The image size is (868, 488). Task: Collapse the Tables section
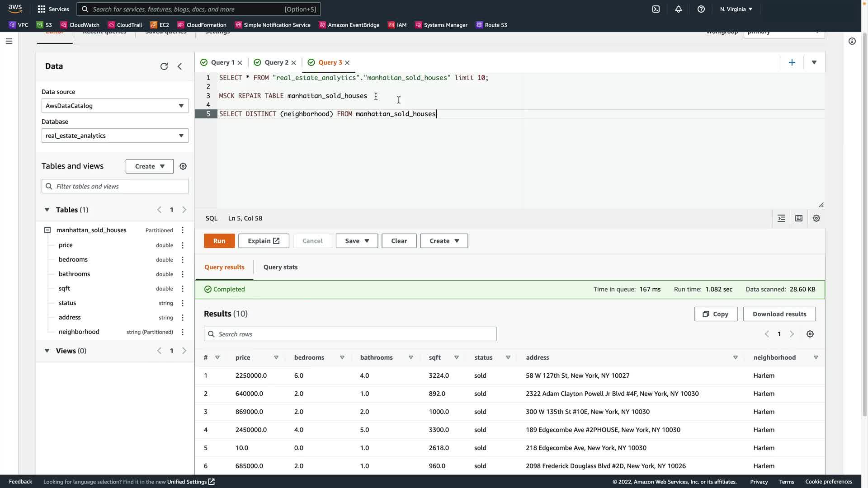click(47, 210)
